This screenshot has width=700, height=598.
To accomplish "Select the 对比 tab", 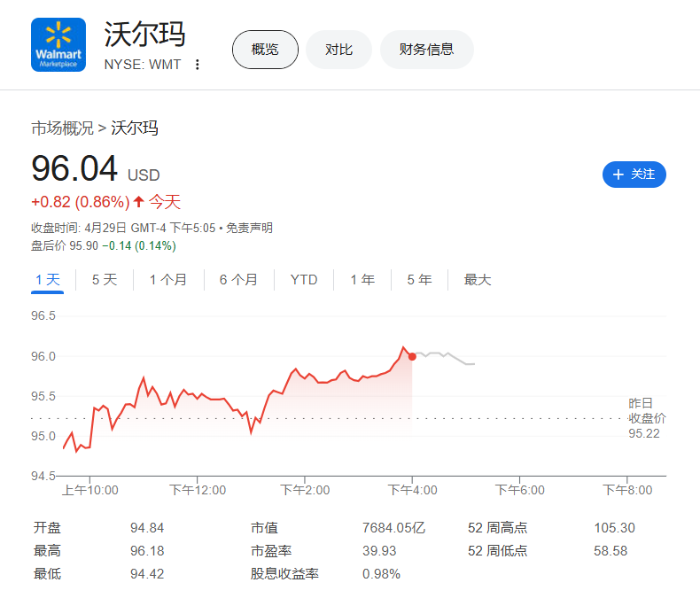I will pyautogui.click(x=338, y=50).
